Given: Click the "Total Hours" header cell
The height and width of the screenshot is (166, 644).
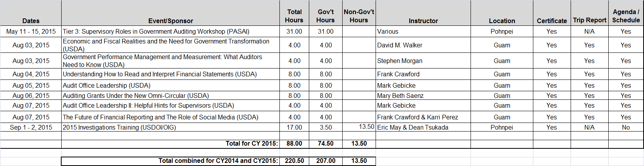Looking at the screenshot, I should click(x=294, y=16).
